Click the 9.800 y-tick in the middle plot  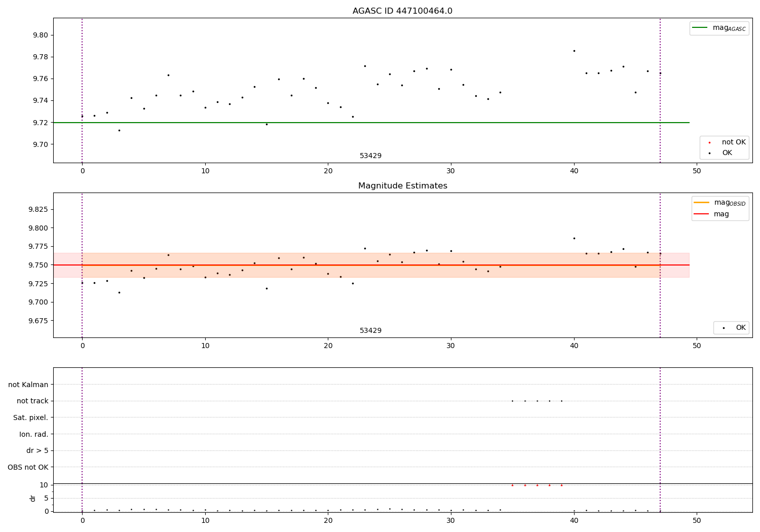(x=39, y=228)
